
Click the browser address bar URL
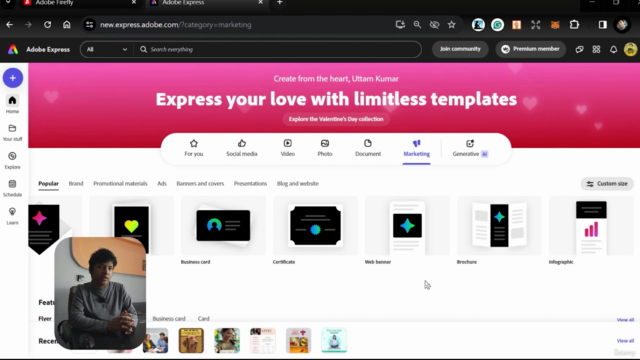point(176,25)
